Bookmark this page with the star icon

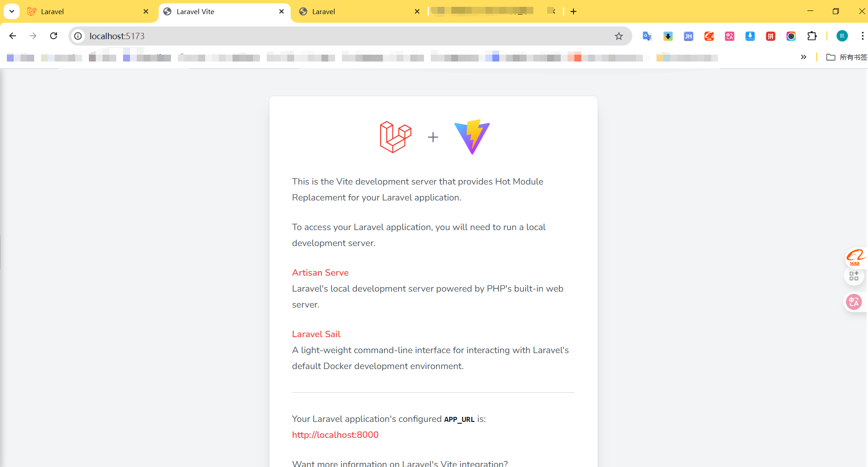tap(619, 36)
